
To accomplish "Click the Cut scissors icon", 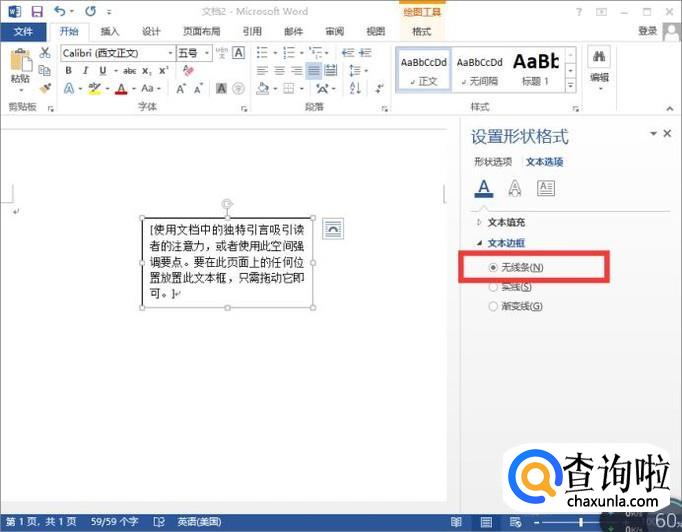I will point(45,53).
